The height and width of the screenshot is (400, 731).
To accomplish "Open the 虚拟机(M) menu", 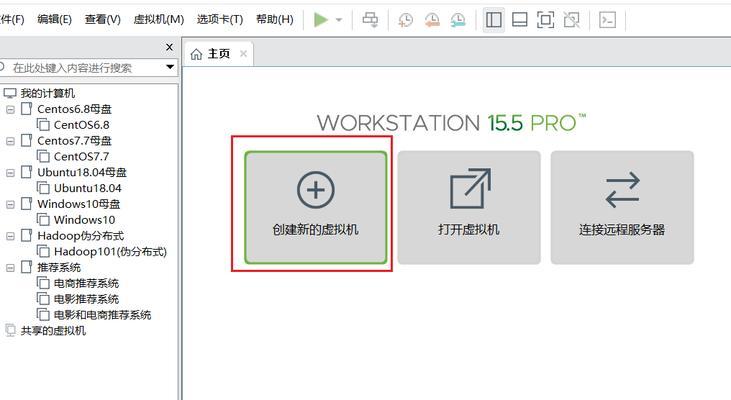I will [159, 19].
